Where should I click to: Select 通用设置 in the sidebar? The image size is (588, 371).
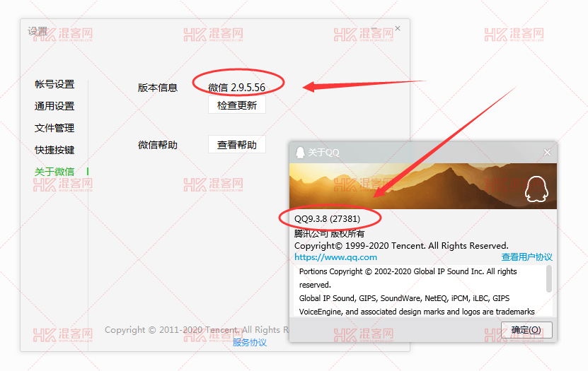point(54,106)
